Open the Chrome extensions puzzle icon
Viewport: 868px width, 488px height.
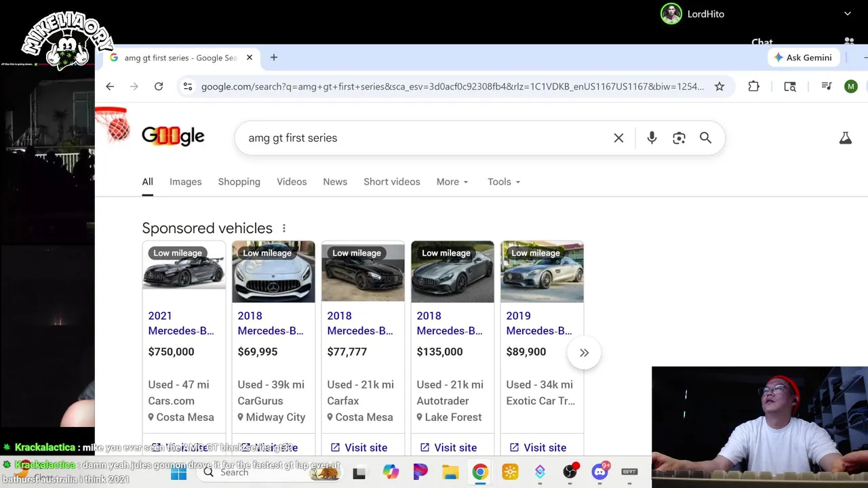tap(753, 86)
